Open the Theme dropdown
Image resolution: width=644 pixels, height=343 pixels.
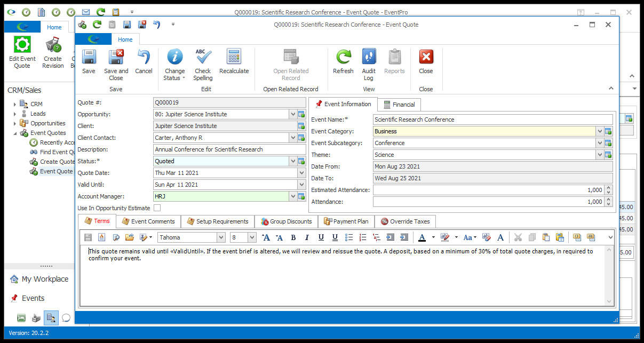pyautogui.click(x=600, y=155)
